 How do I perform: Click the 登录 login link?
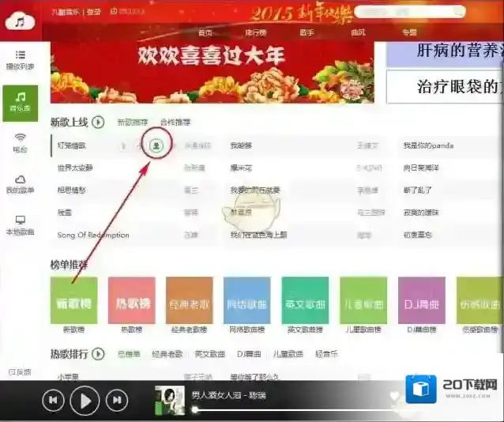(x=94, y=12)
